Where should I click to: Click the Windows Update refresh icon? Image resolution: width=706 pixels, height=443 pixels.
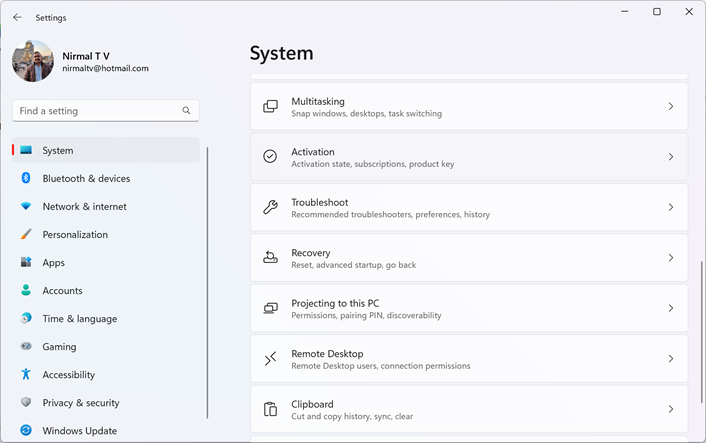26,430
